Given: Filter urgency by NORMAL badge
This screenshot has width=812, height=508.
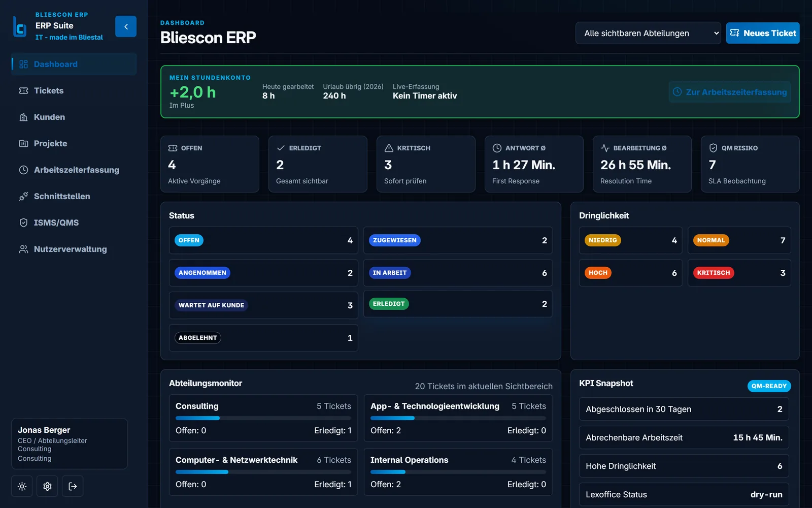Looking at the screenshot, I should pyautogui.click(x=711, y=240).
